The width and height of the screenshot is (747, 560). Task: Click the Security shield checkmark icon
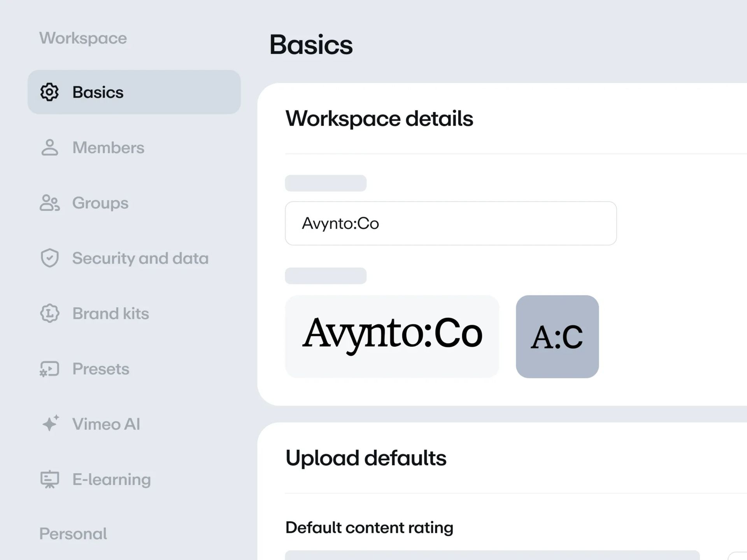49,258
